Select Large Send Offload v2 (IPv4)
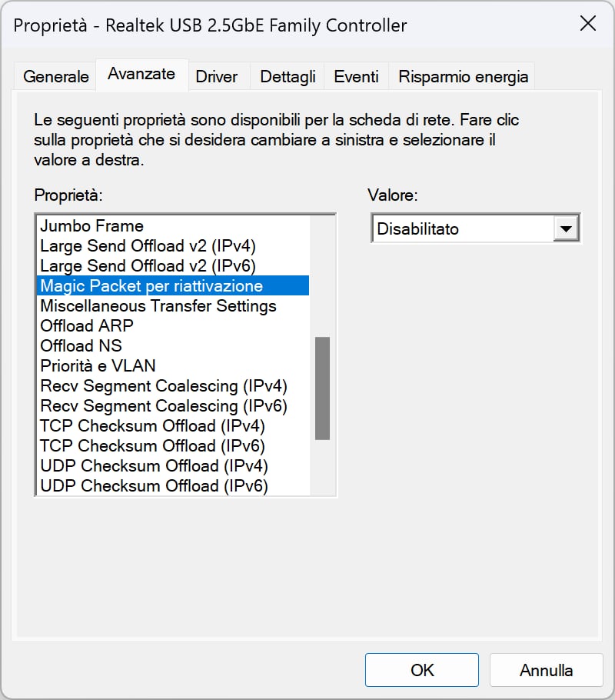 (173, 246)
